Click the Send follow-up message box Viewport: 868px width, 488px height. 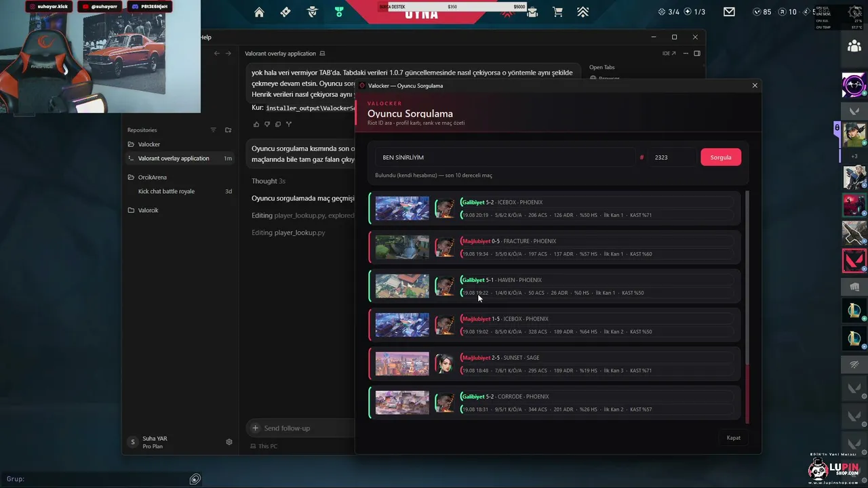tap(302, 428)
